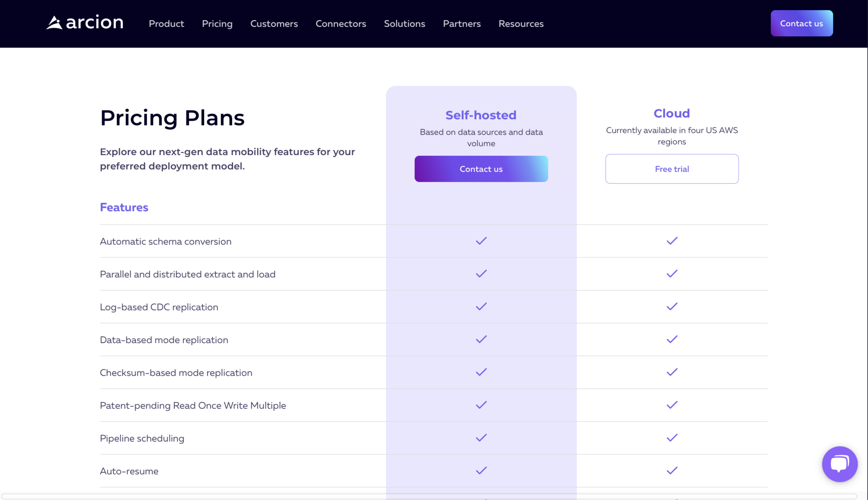Click the Arcion logo icon
The image size is (868, 500).
point(54,23)
